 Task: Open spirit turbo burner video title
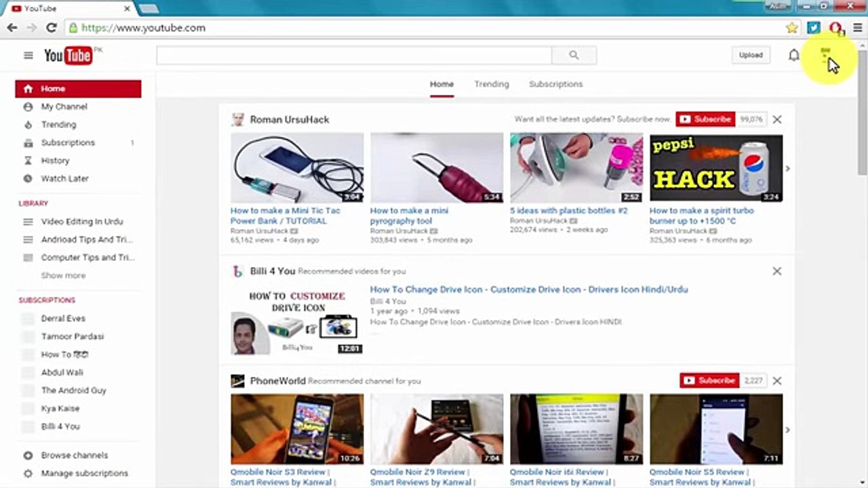pos(701,216)
